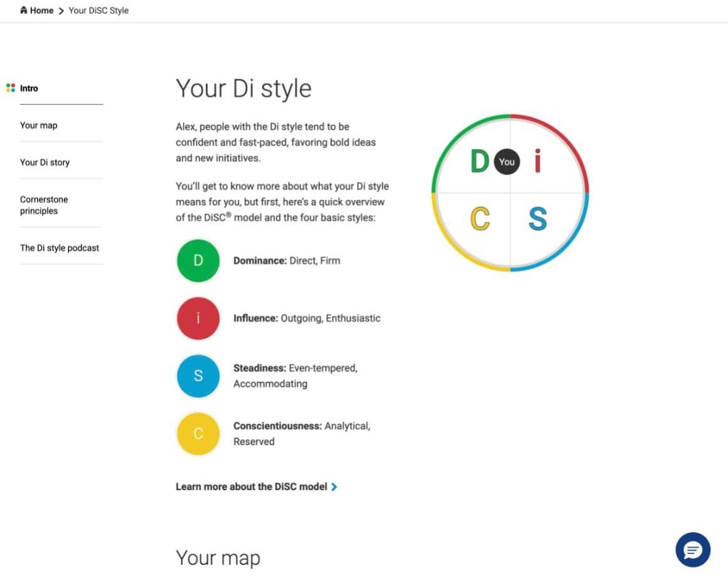Viewport: 728px width, 583px height.
Task: Select the Intro sidebar item
Action: coord(29,88)
